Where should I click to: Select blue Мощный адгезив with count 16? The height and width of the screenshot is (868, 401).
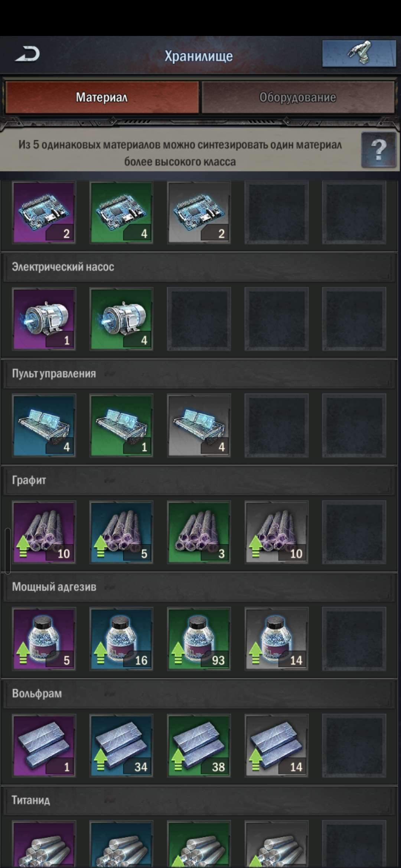tap(121, 639)
